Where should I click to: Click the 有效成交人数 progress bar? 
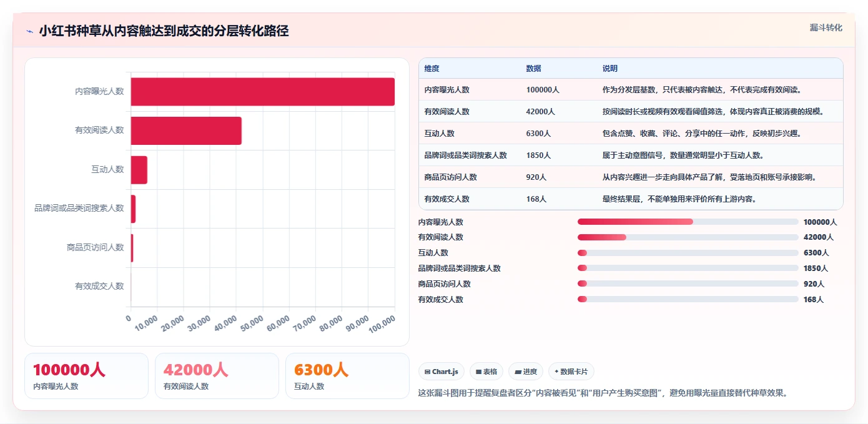(x=688, y=300)
